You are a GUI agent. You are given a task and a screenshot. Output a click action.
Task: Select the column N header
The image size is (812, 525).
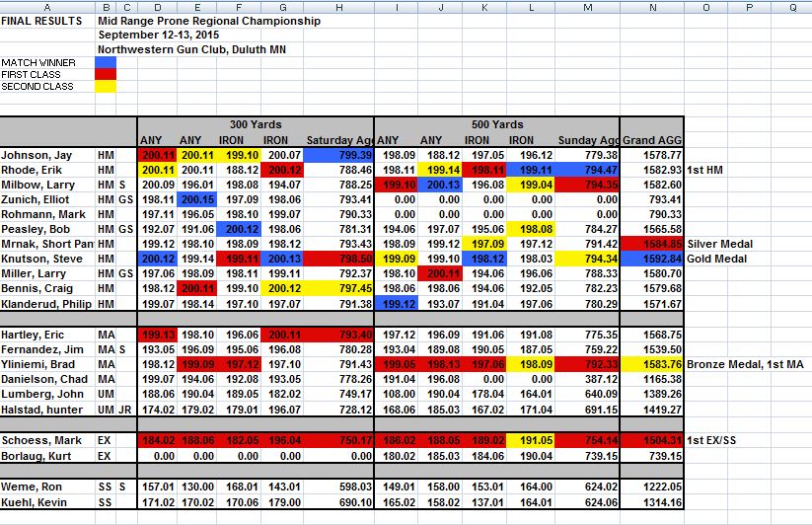652,7
